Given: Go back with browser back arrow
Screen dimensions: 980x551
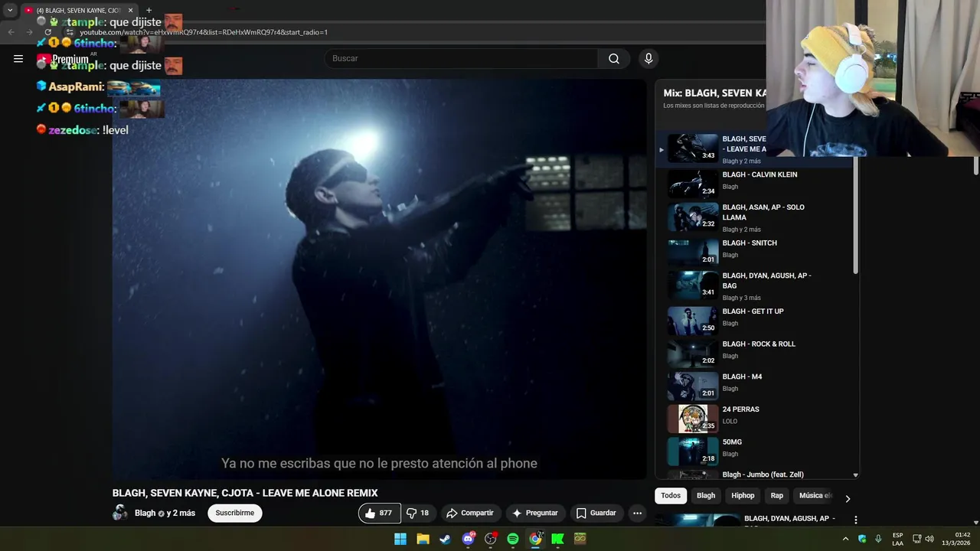Looking at the screenshot, I should [x=11, y=32].
